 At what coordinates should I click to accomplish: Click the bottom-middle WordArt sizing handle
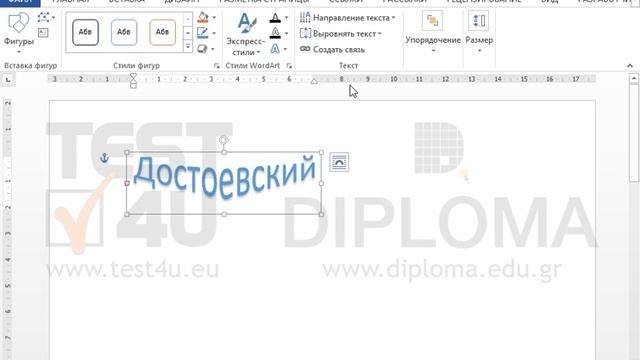point(224,214)
